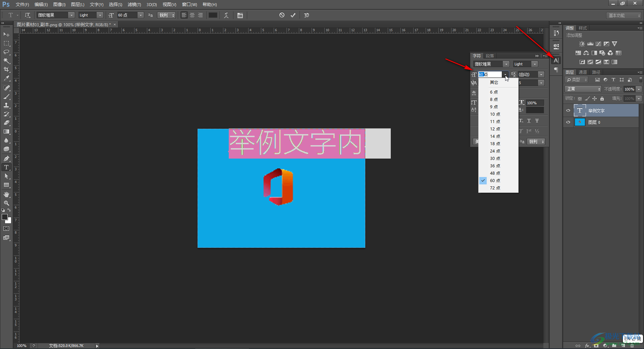Select the Crop tool
The image size is (644, 349).
tap(6, 69)
